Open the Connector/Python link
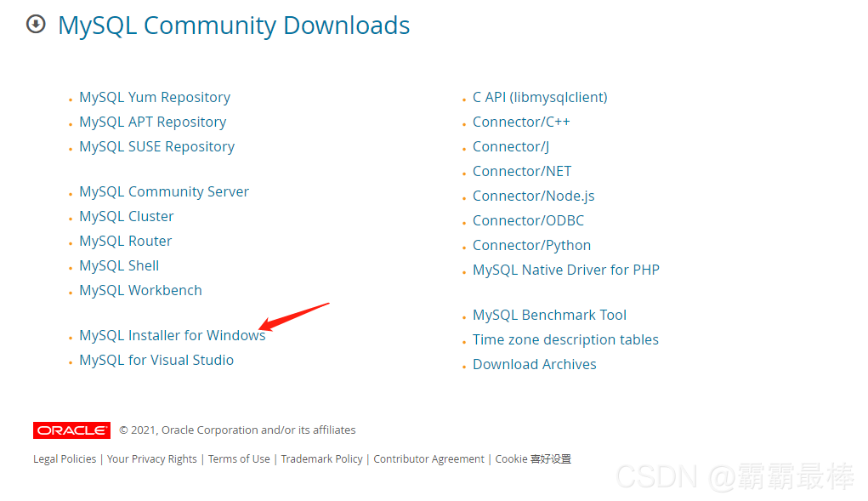The width and height of the screenshot is (868, 501). click(x=531, y=245)
